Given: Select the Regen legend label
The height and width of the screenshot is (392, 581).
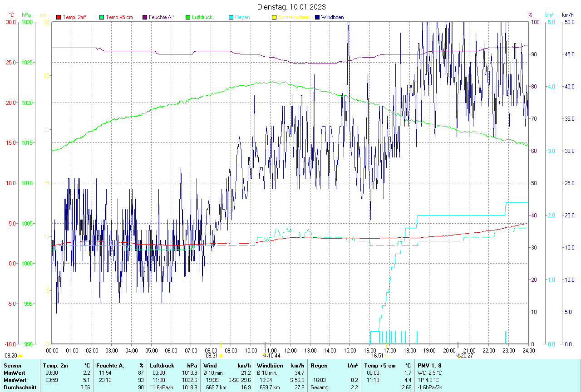Looking at the screenshot, I should (242, 17).
